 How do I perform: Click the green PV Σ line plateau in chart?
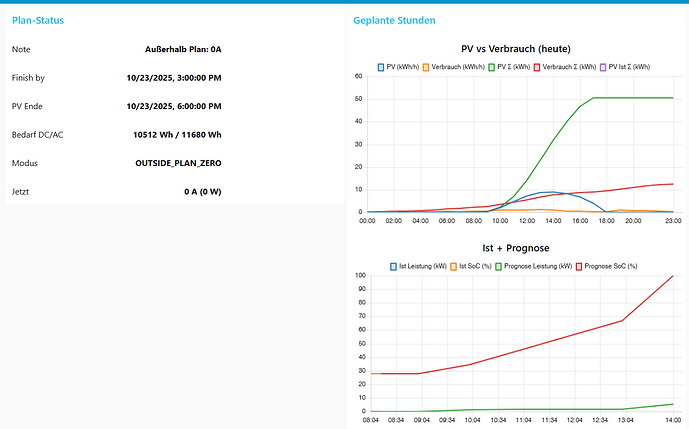(x=630, y=98)
